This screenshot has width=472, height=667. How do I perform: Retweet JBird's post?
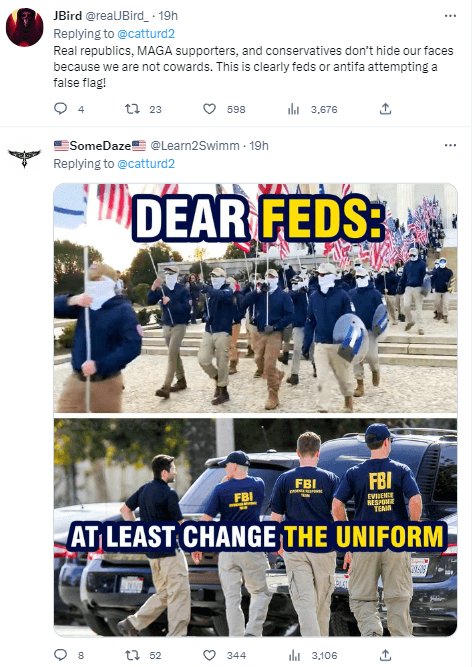point(132,109)
